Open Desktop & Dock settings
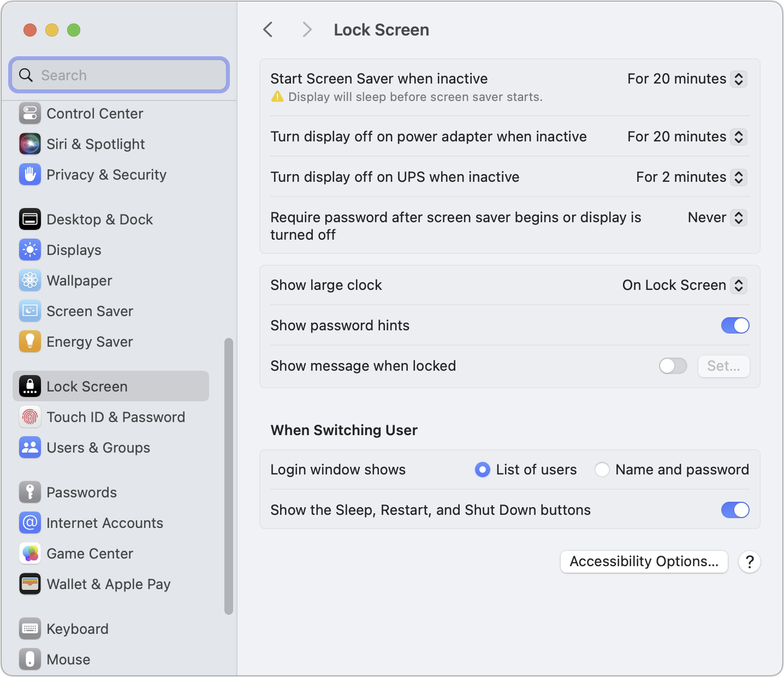Viewport: 784px width, 677px height. [x=30, y=219]
